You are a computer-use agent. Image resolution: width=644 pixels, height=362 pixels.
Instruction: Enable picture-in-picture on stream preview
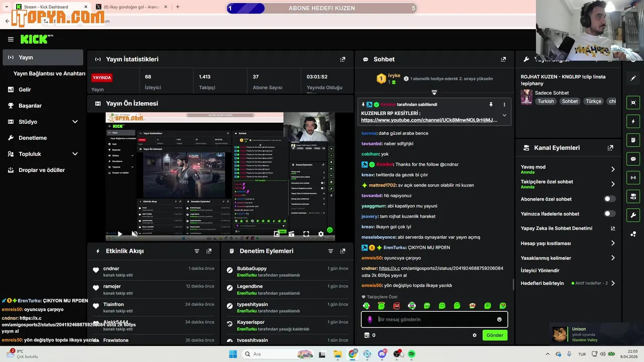277,234
